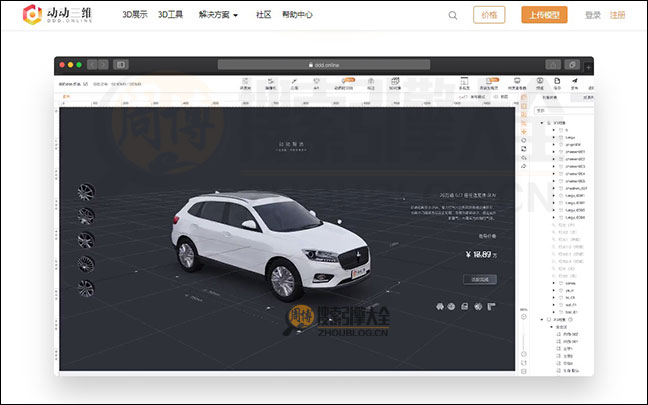Click the site search magnifier icon

coord(453,15)
